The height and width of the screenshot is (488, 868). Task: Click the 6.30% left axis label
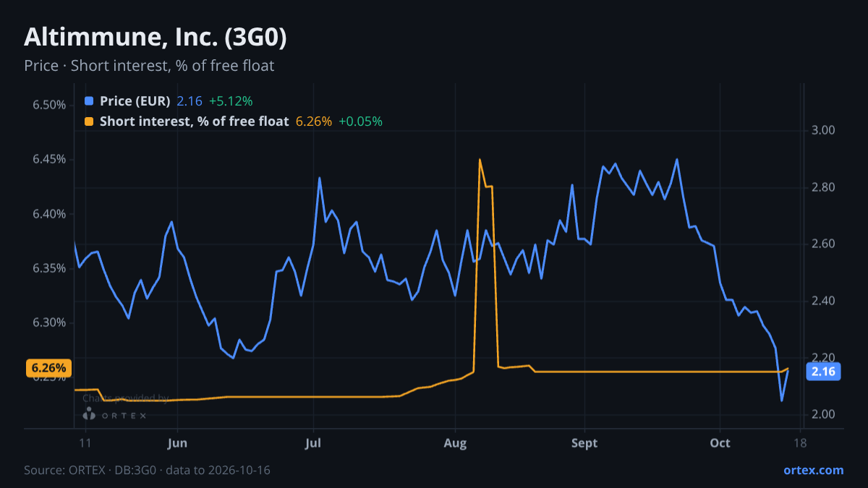pyautogui.click(x=49, y=322)
